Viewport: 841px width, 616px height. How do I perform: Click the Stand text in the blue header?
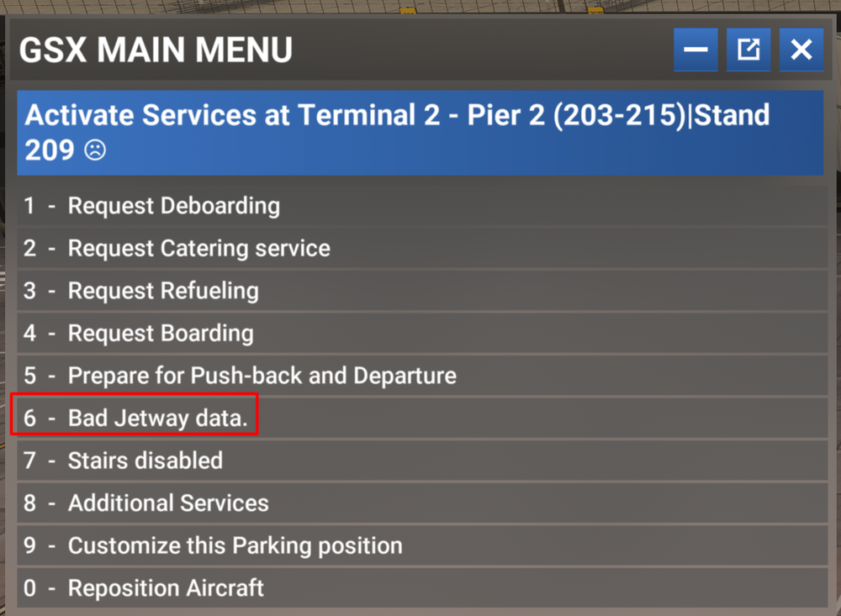[x=731, y=115]
